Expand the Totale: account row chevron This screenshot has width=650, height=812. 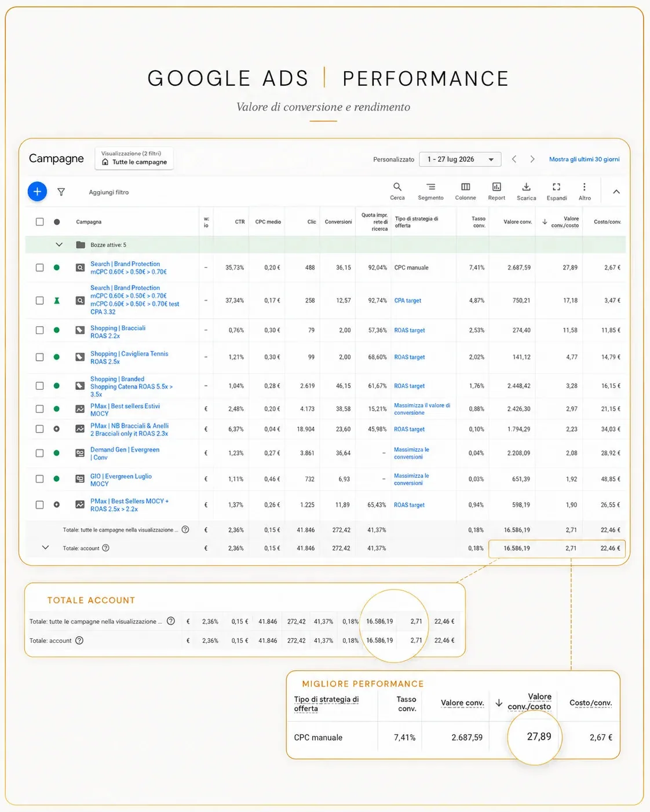click(x=45, y=547)
